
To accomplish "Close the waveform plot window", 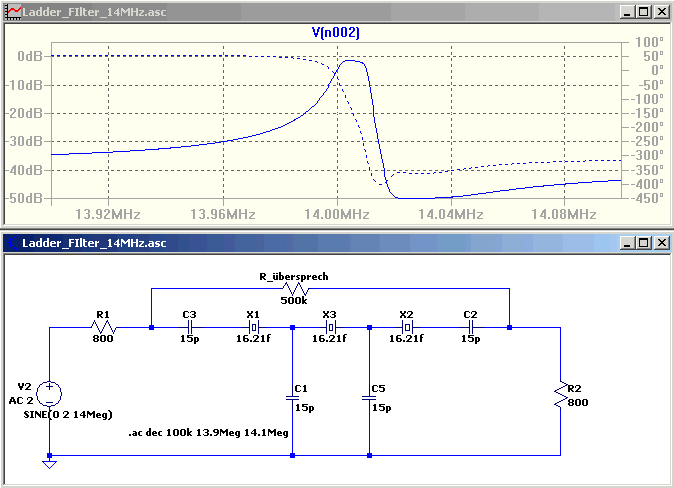I will pos(662,12).
